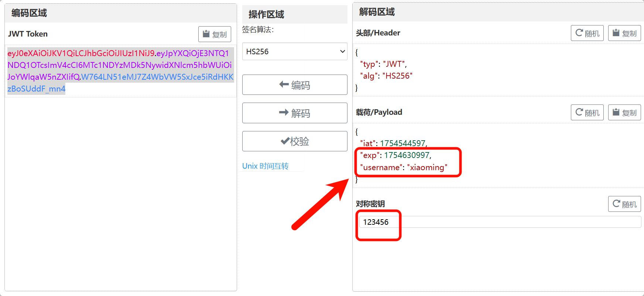Copy the JWT Token with the clipboard button

click(215, 34)
